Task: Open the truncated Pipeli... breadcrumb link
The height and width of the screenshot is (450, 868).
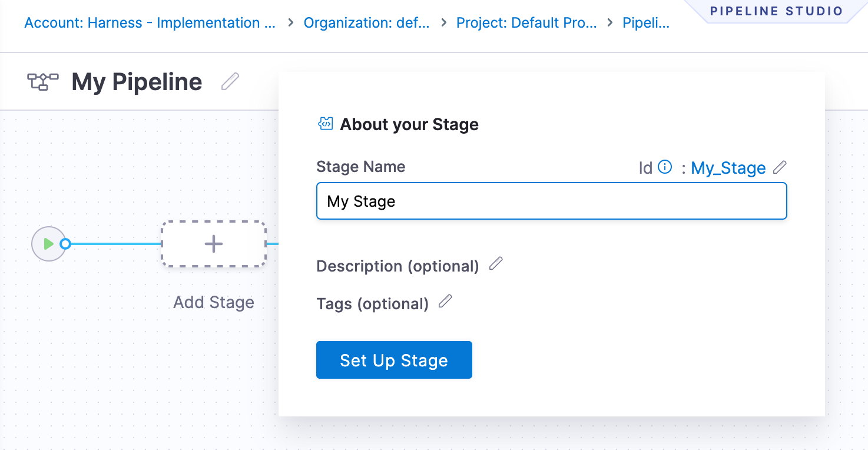Action: (x=646, y=23)
